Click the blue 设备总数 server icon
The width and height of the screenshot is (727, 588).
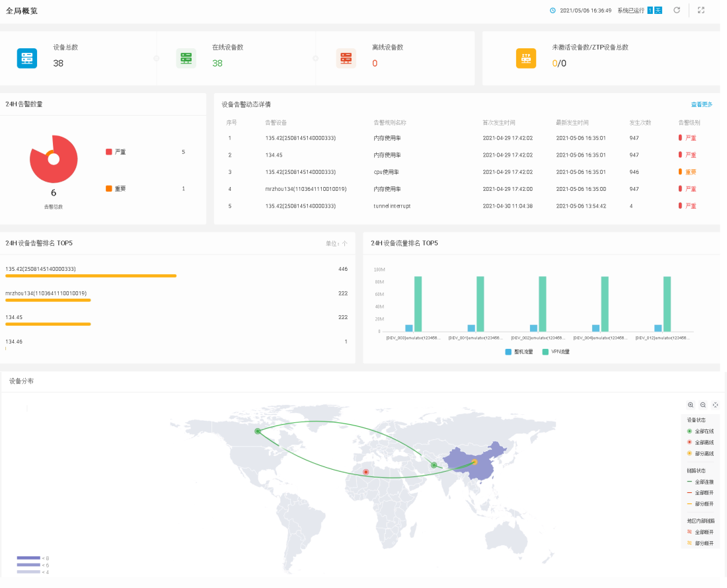(x=27, y=58)
